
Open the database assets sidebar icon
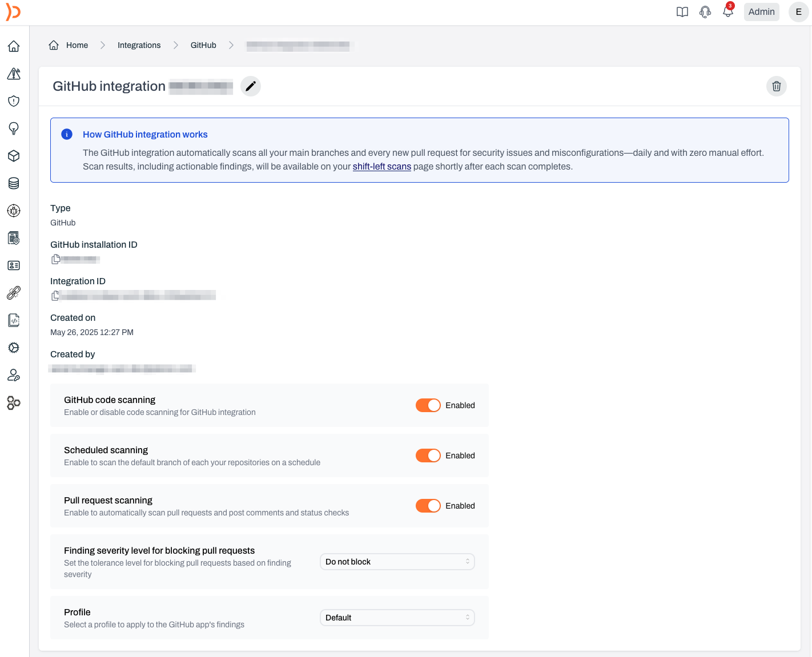13,183
